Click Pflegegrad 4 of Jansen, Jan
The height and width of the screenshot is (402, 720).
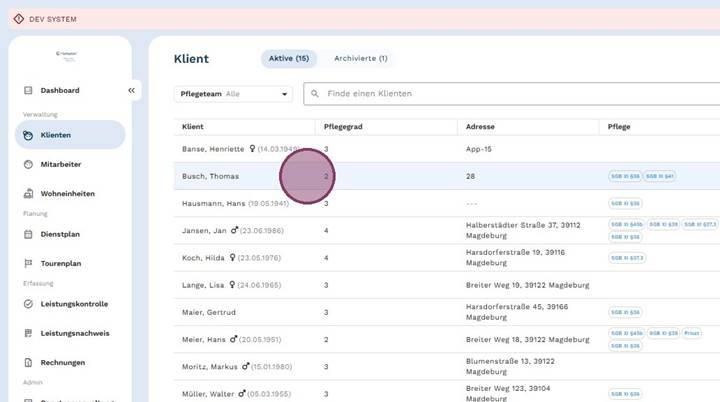click(x=326, y=231)
